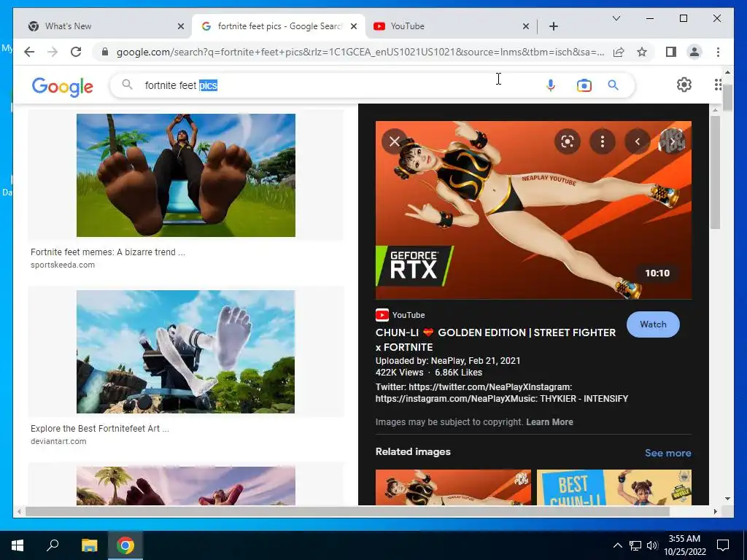Open the Google apps grid
Image resolution: width=747 pixels, height=560 pixels.
[718, 85]
